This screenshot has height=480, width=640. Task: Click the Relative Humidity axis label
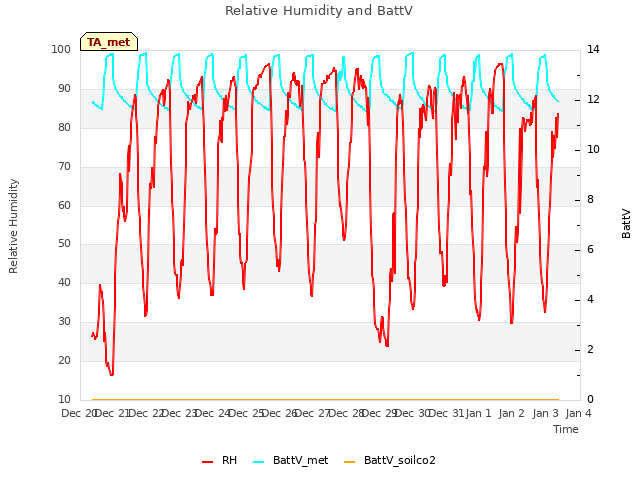pos(13,226)
